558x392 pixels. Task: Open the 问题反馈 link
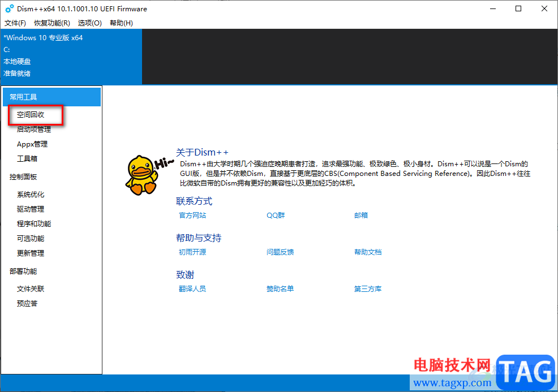click(x=280, y=252)
